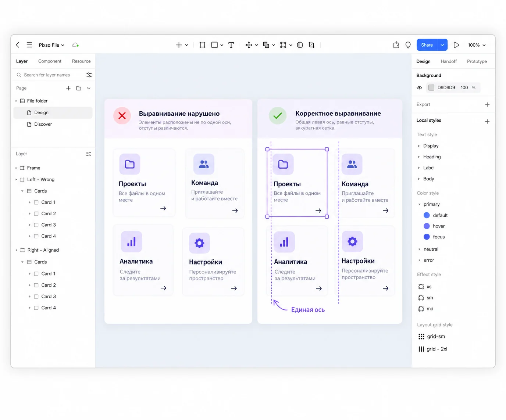Open the Share button dropdown arrow

tap(442, 45)
